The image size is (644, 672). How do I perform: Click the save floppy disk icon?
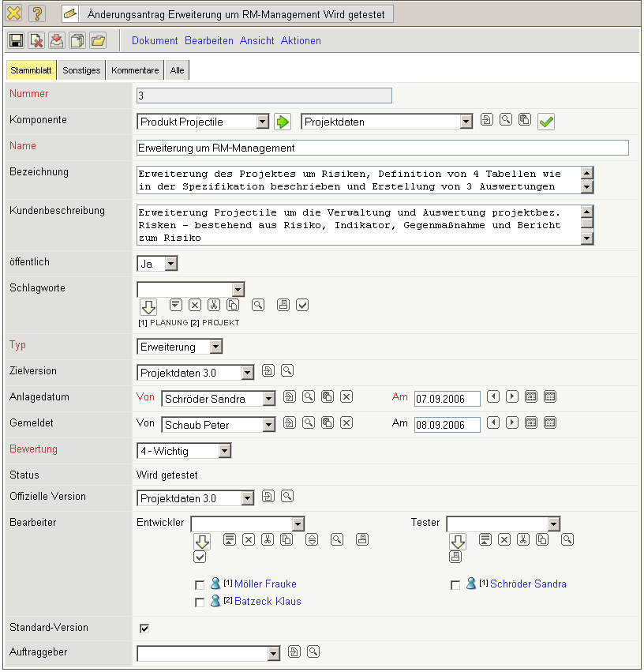16,40
